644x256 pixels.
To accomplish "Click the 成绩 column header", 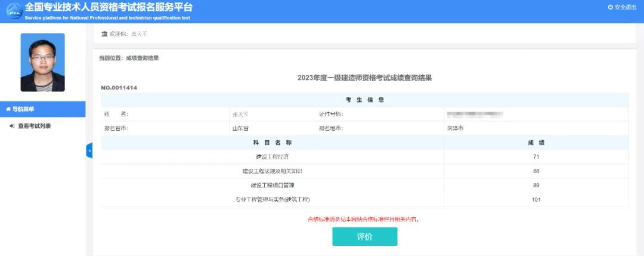I will 536,143.
